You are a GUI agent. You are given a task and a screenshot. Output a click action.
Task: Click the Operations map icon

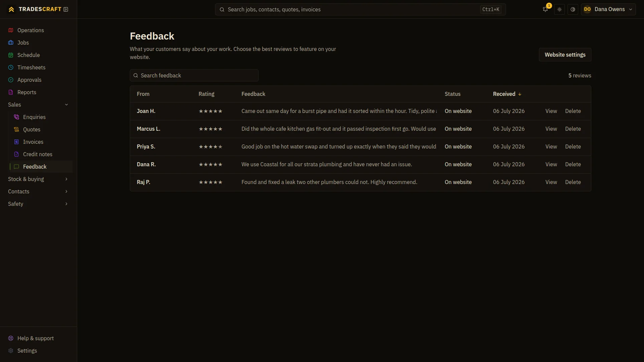[x=11, y=30]
